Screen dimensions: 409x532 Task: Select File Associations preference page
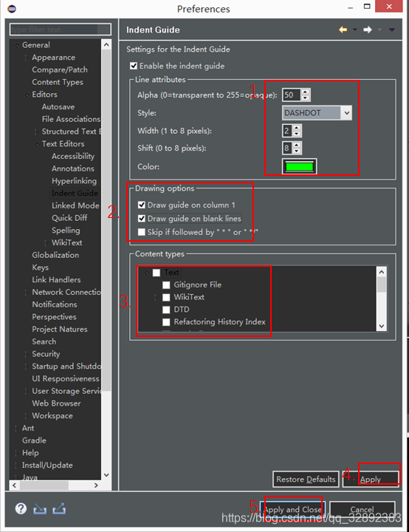tap(71, 119)
